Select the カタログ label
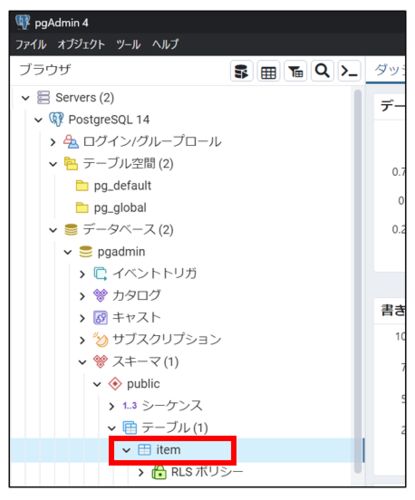 (x=137, y=296)
